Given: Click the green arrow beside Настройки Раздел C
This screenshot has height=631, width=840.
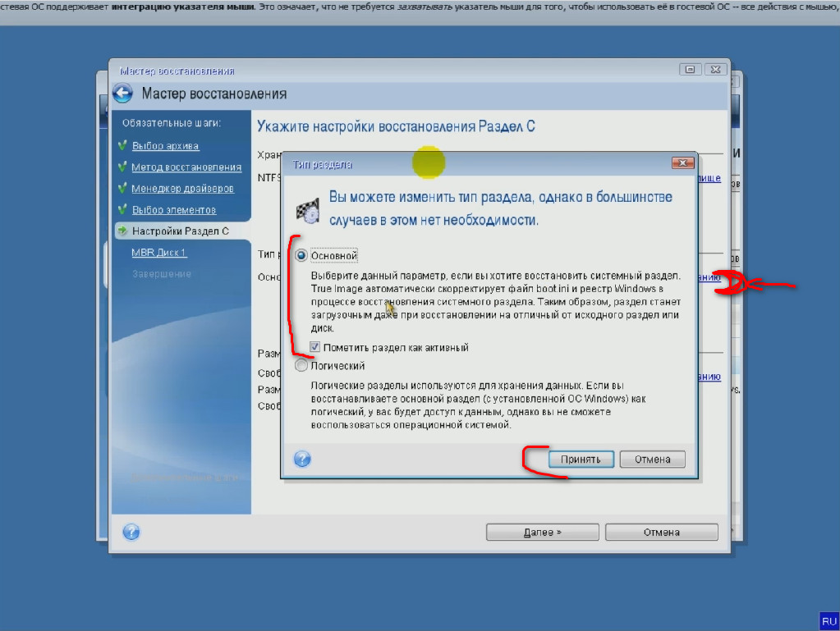Looking at the screenshot, I should point(122,231).
